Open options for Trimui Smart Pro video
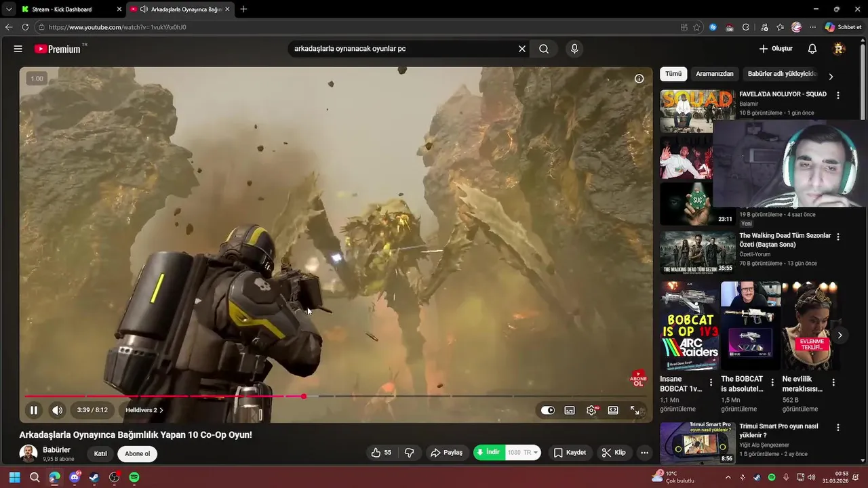Viewport: 868px width, 488px height. pos(838,428)
